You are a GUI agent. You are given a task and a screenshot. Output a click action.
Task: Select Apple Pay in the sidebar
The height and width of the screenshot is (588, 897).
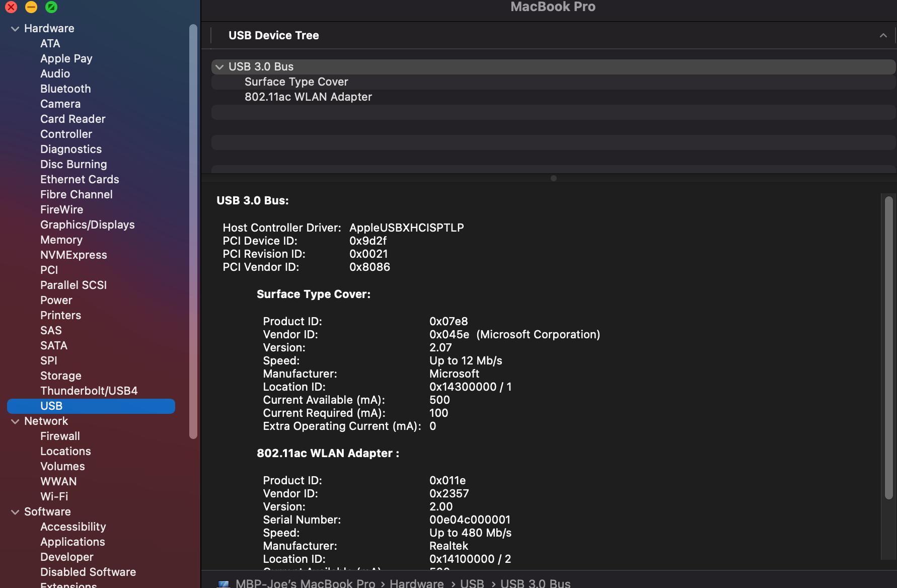coord(66,58)
